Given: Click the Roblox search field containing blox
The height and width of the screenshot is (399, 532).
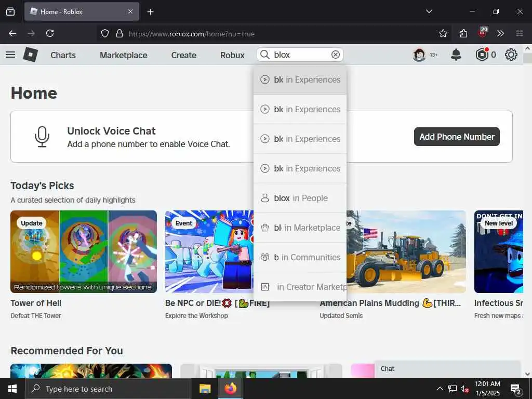Looking at the screenshot, I should click(300, 55).
